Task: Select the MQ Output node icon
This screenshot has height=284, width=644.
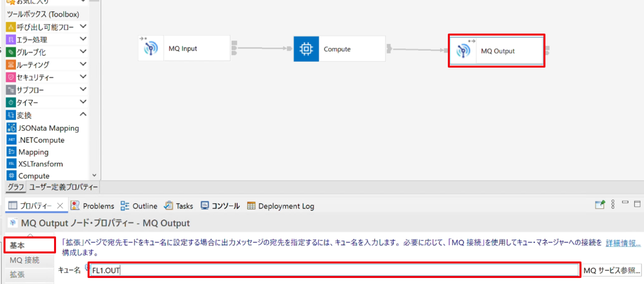Action: coord(464,51)
